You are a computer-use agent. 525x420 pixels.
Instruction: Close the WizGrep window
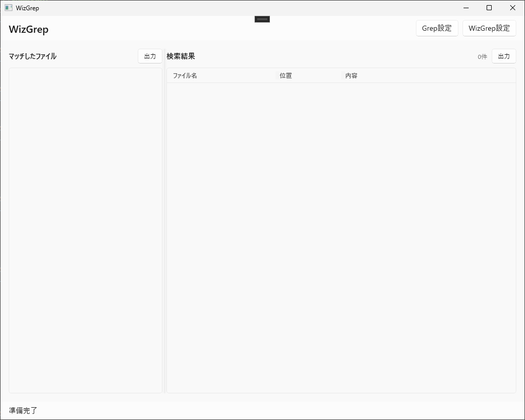coord(513,8)
